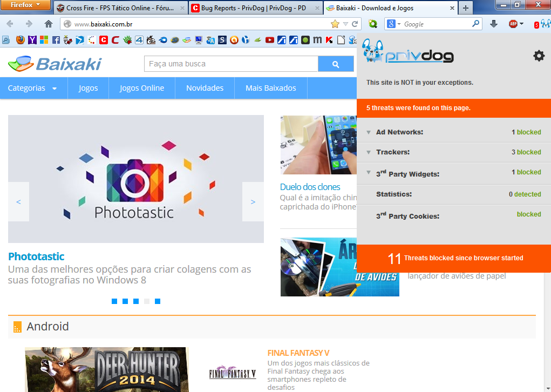Screen dimensions: 551x392
Task: Open the downloads arrow panel
Action: point(494,24)
